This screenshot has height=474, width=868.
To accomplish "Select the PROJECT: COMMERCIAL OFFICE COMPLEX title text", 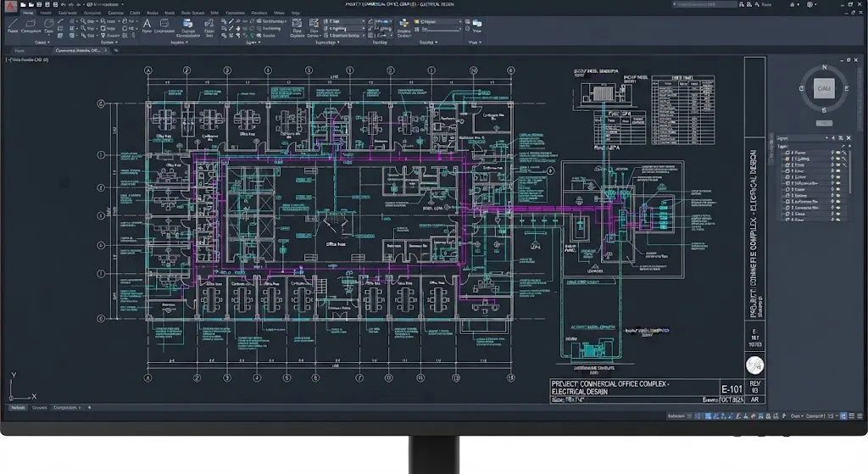I will (610, 384).
